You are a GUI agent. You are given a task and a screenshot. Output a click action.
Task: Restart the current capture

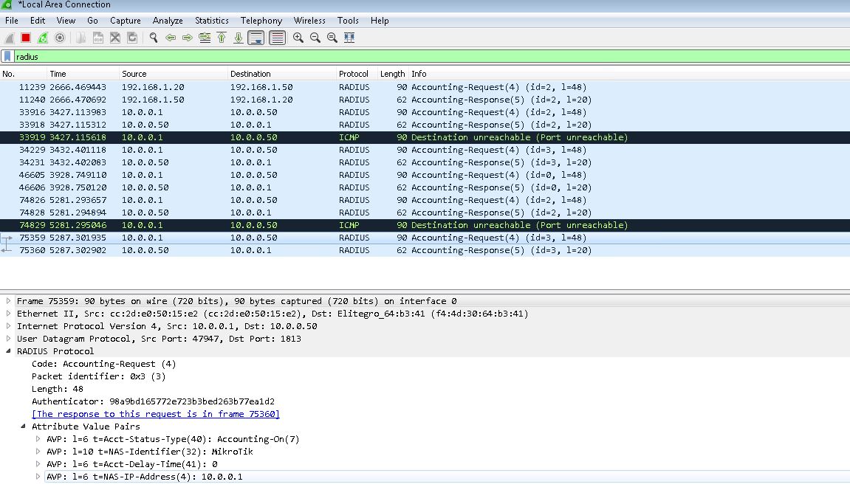point(43,38)
